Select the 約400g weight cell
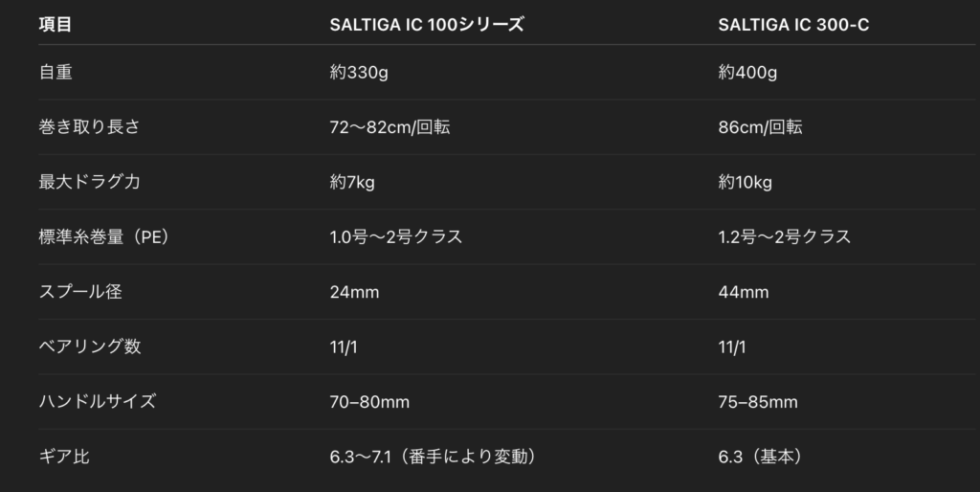980x492 pixels. [748, 73]
